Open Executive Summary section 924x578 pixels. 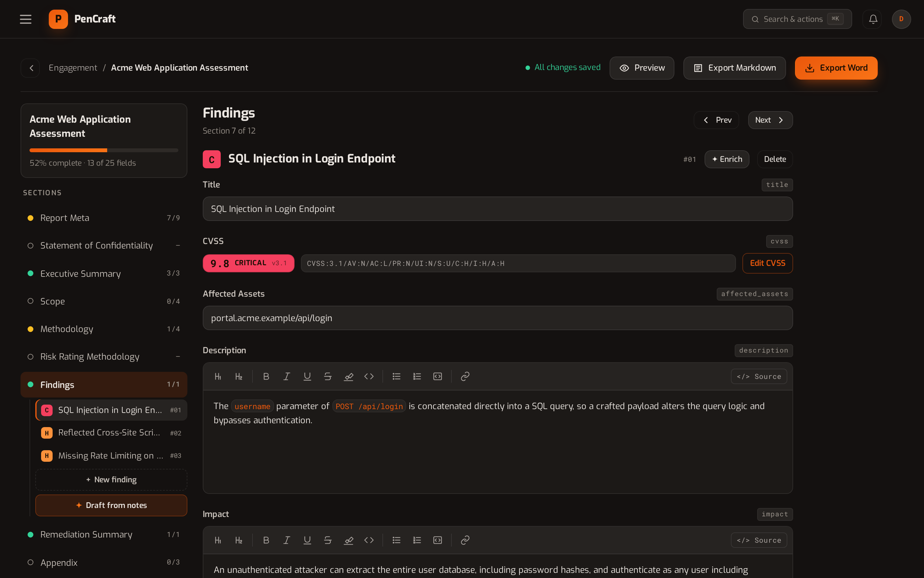click(104, 273)
